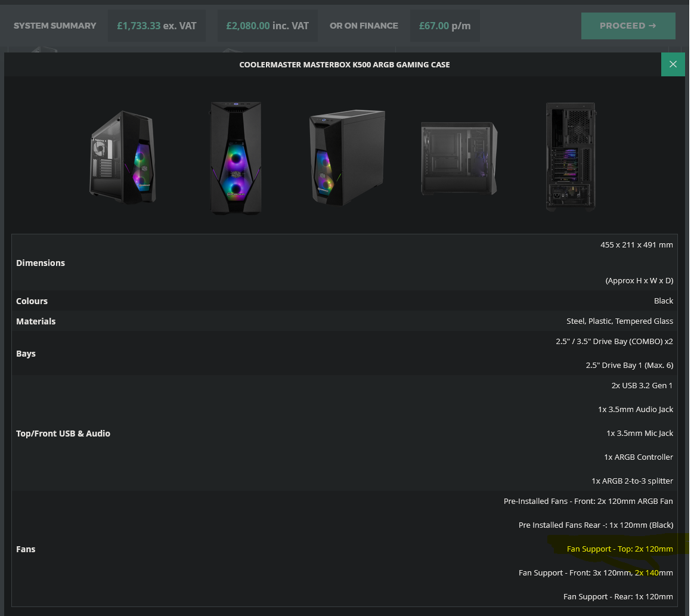Screen dimensions: 697x616
Task: Click the Coolermaster MasterBox K500 popup title
Action: click(345, 64)
